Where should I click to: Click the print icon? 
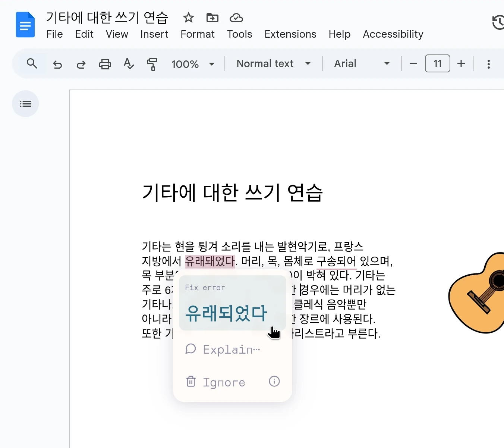click(x=105, y=64)
